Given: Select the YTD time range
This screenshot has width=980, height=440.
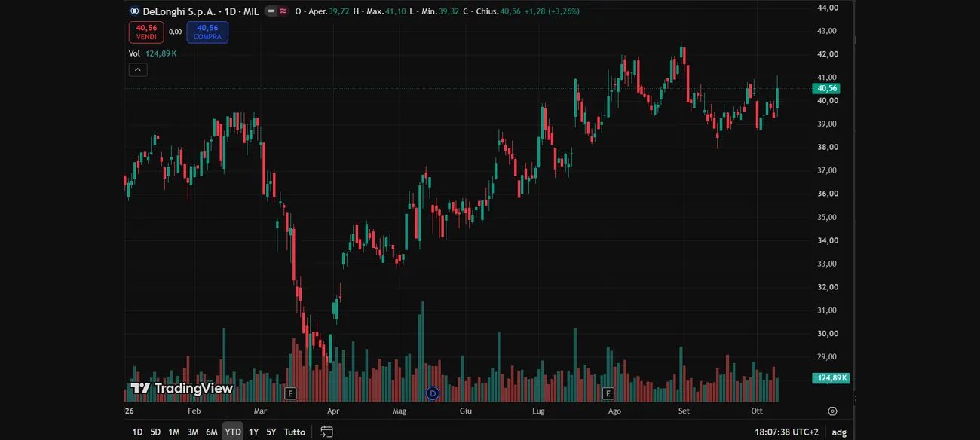Looking at the screenshot, I should [x=233, y=432].
